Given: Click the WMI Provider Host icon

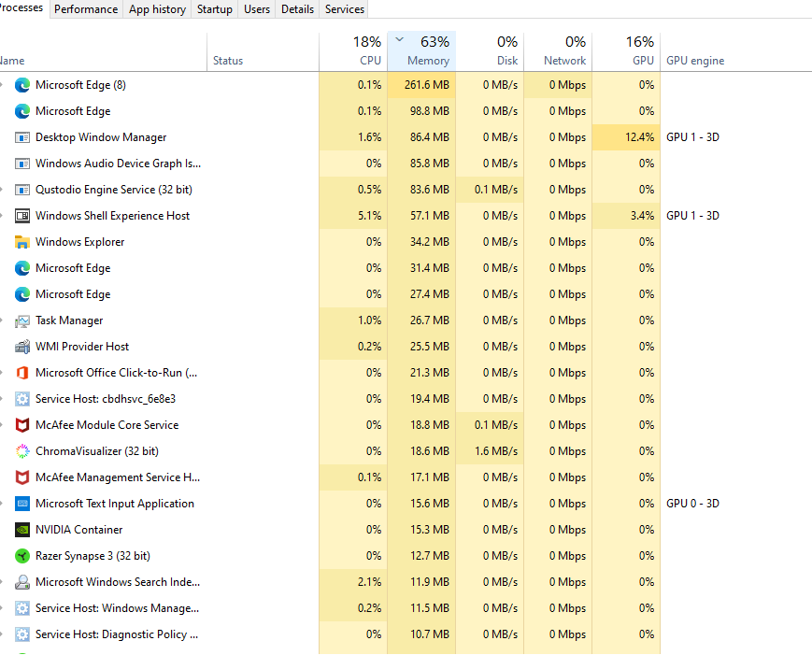Looking at the screenshot, I should (22, 347).
